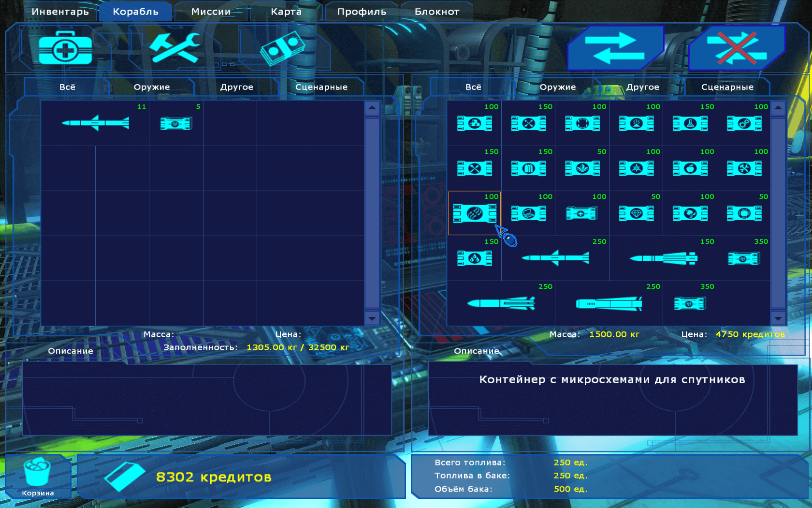Switch to the Корабль tab

click(x=135, y=12)
